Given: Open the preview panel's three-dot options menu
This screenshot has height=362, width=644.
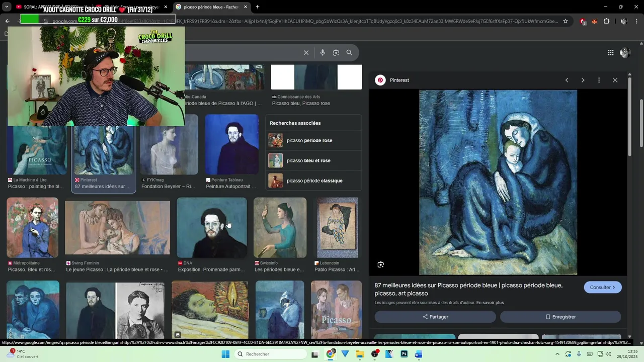Looking at the screenshot, I should click(x=599, y=80).
